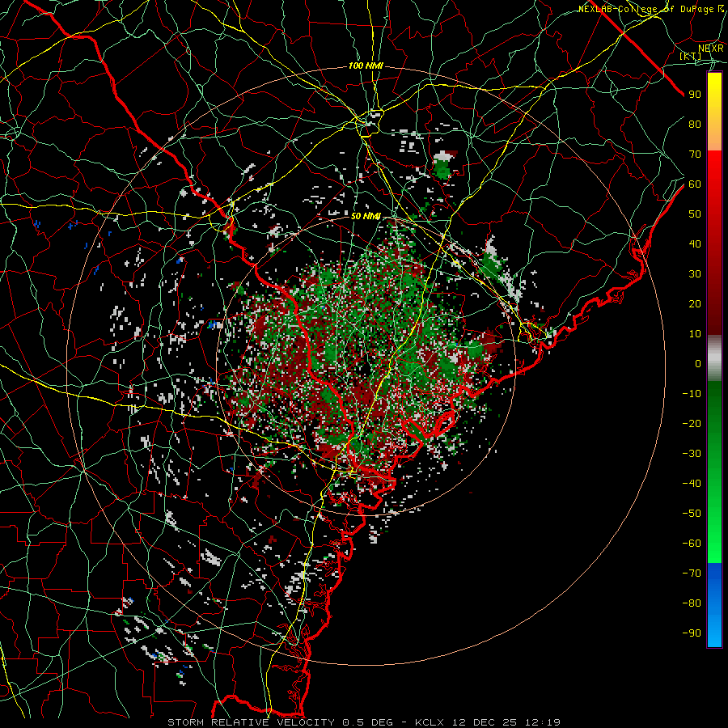Click the "50" value on the velocity scale
Viewport: 728px width, 728px height.
[x=695, y=214]
